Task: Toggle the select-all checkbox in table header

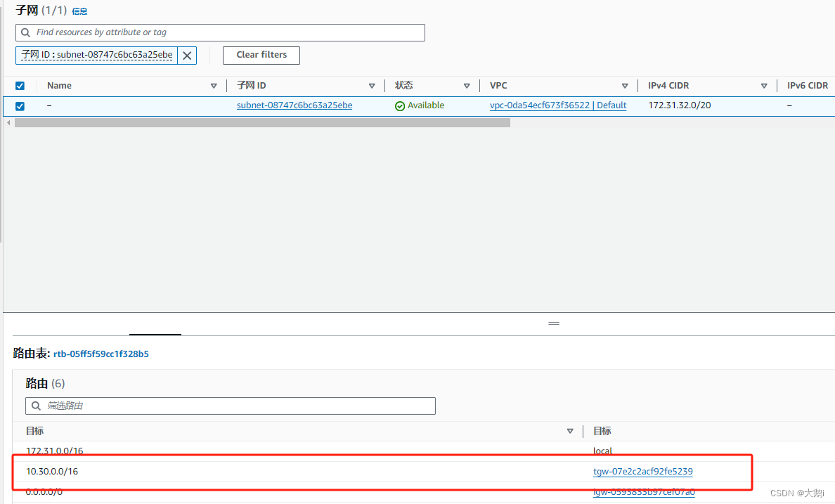Action: 20,86
